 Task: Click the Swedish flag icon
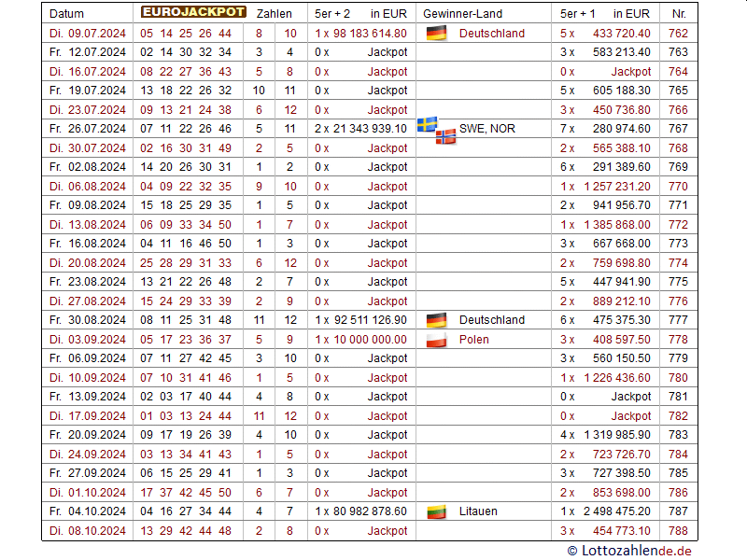(x=427, y=124)
